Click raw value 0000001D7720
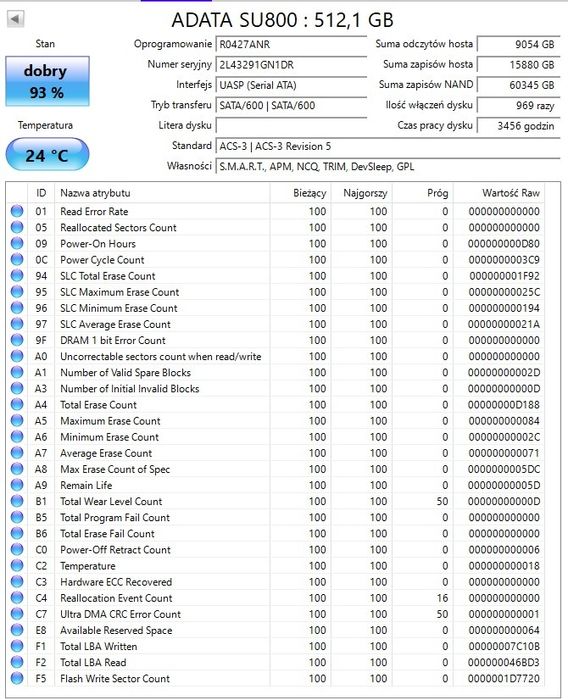 pyautogui.click(x=504, y=678)
